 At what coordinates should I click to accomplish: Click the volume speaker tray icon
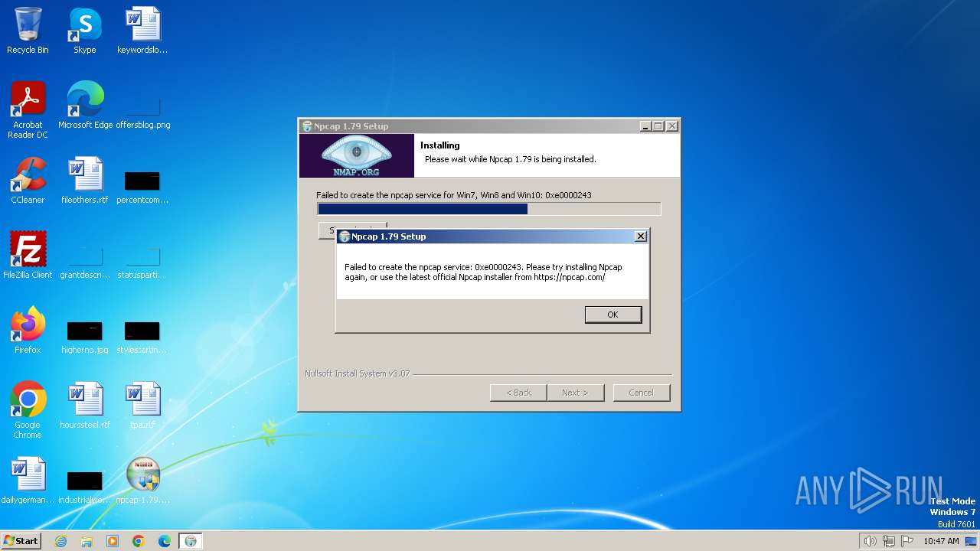coord(870,541)
